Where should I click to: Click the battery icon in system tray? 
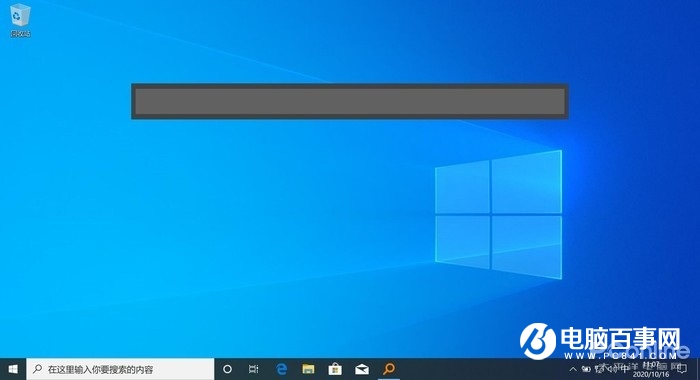tap(586, 369)
